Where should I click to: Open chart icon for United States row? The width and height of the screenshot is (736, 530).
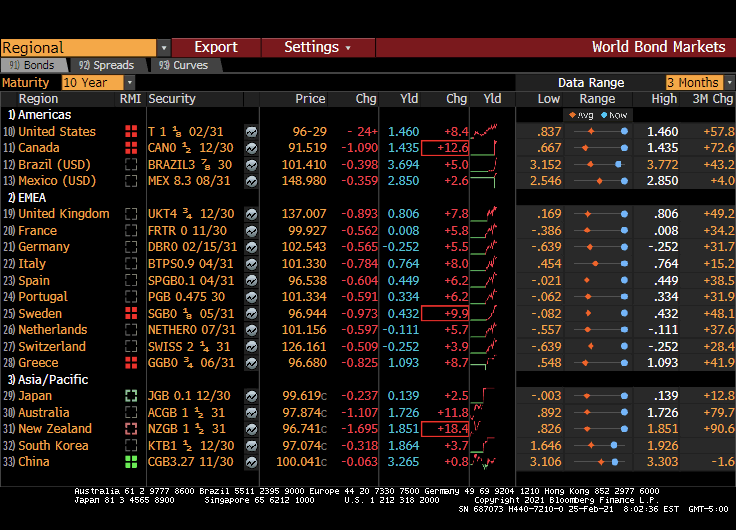[252, 132]
